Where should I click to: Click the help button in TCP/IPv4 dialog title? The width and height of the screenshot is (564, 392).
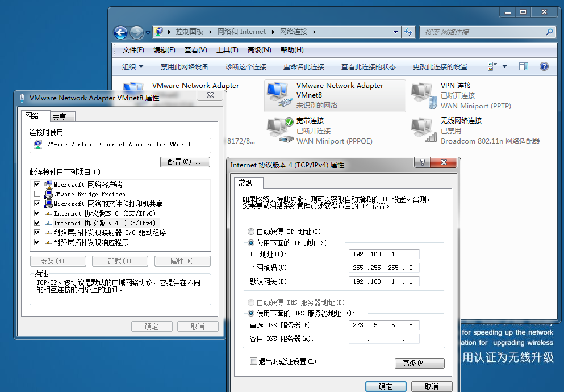(422, 162)
